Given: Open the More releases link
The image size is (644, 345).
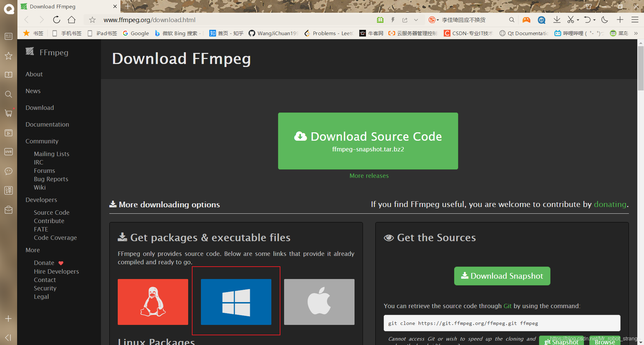Looking at the screenshot, I should click(x=369, y=176).
